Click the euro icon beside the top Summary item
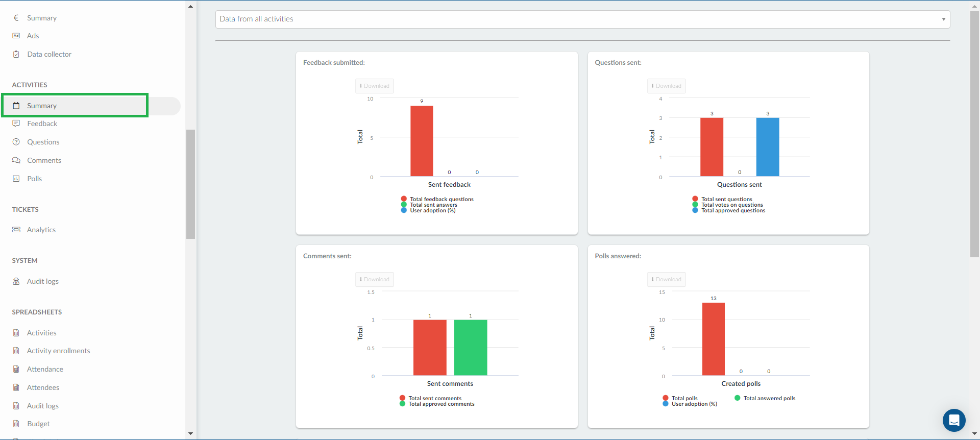 point(16,18)
